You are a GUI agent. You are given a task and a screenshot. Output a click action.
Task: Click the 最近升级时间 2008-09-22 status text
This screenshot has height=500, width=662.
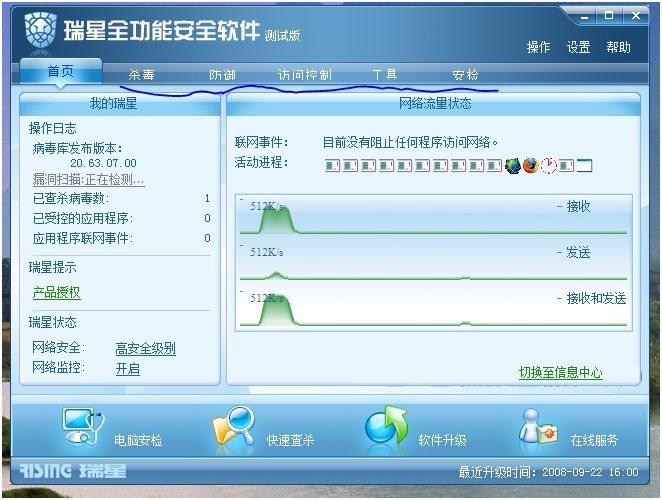click(548, 472)
